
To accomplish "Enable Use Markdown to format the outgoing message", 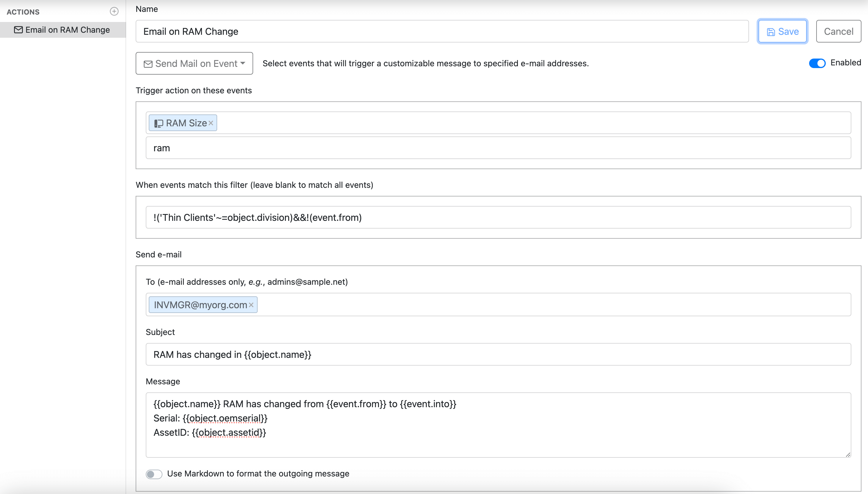I will point(154,474).
